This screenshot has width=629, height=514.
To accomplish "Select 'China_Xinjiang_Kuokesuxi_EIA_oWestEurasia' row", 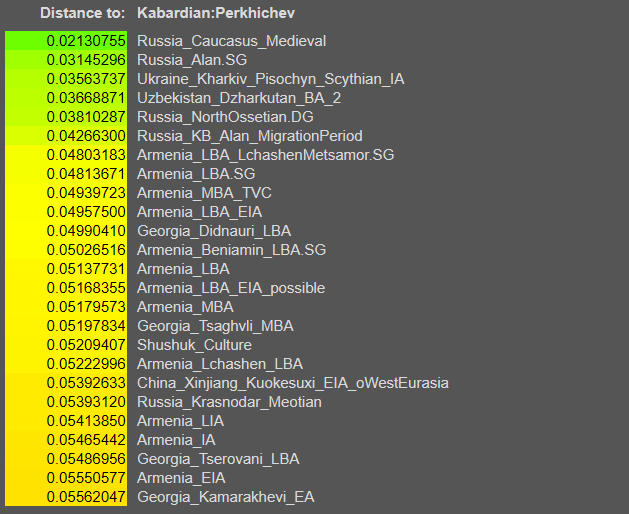I will (x=293, y=383).
